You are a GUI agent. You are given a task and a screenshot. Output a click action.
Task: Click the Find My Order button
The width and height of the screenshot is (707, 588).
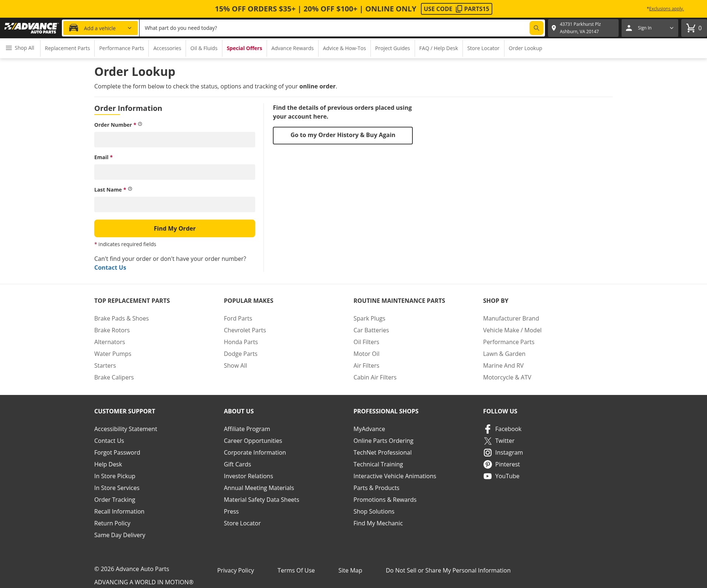(175, 228)
